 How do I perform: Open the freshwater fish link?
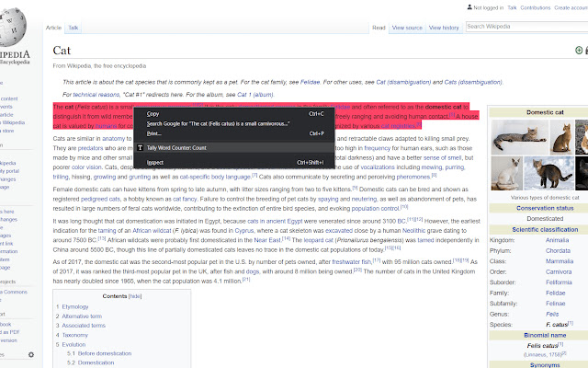point(352,261)
